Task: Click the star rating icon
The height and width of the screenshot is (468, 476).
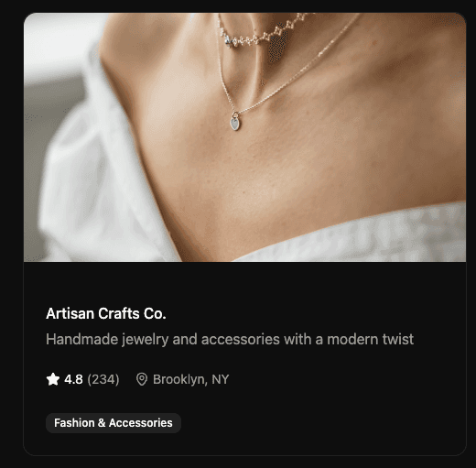Action: (53, 379)
